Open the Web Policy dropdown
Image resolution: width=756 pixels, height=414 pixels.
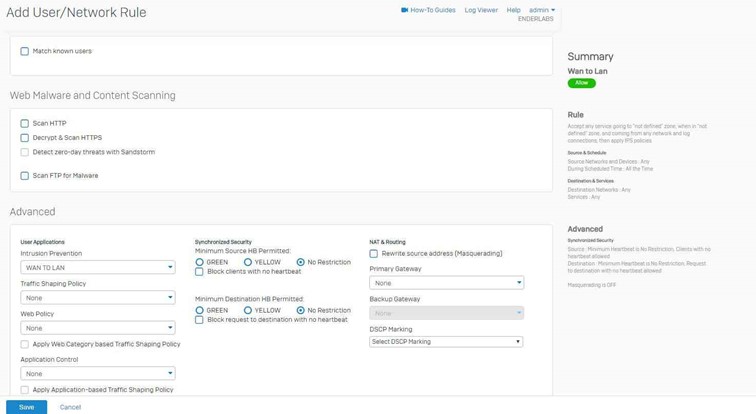[98, 328]
